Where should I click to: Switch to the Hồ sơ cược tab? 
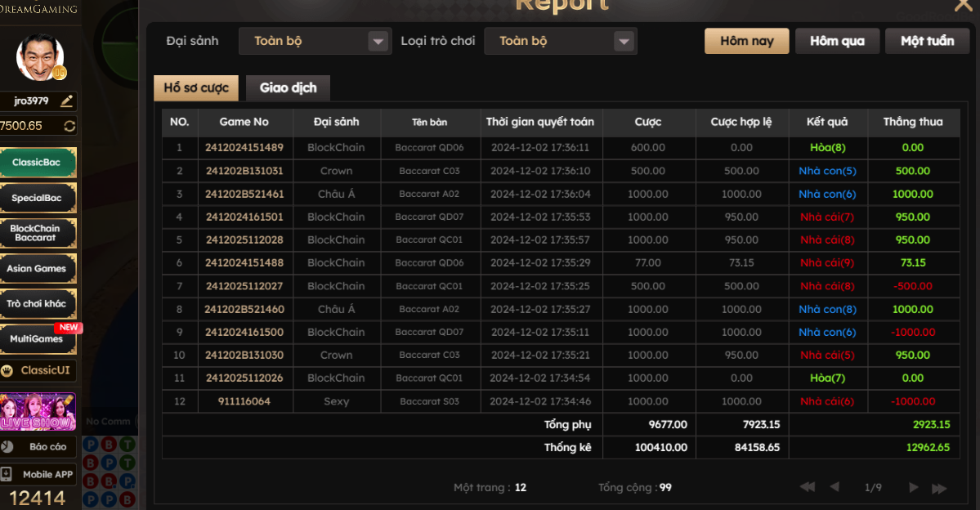pyautogui.click(x=196, y=88)
